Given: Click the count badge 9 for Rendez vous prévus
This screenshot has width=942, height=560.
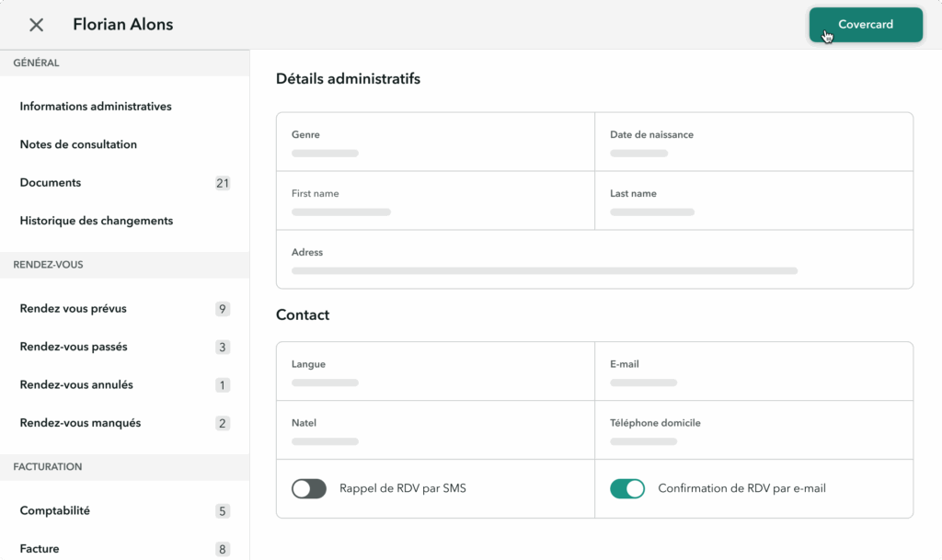Looking at the screenshot, I should tap(223, 309).
